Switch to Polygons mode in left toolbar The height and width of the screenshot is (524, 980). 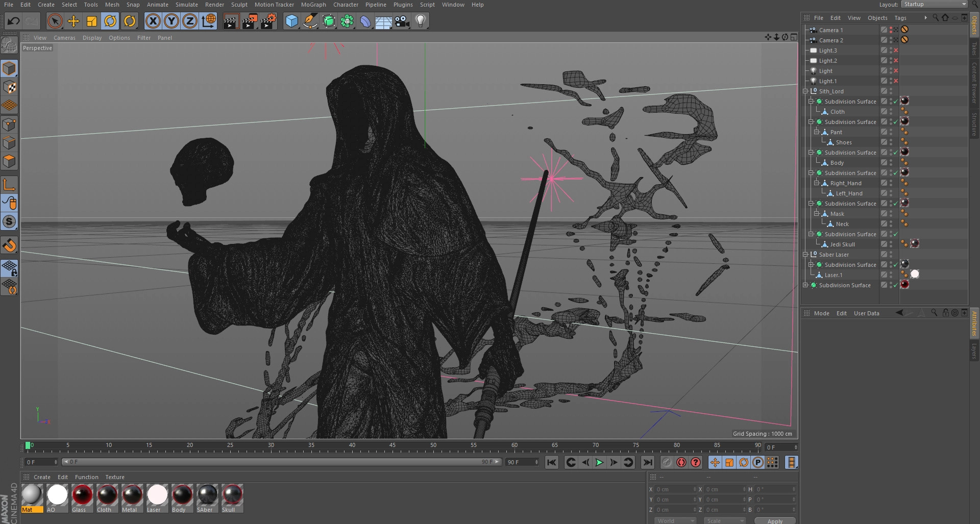(9, 161)
